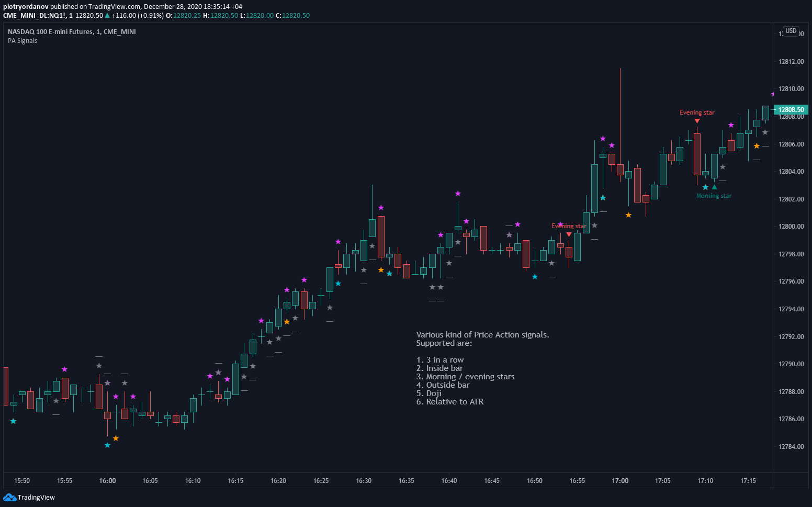Click the orange star below 17:00 candles
This screenshot has width=812, height=507.
click(628, 215)
